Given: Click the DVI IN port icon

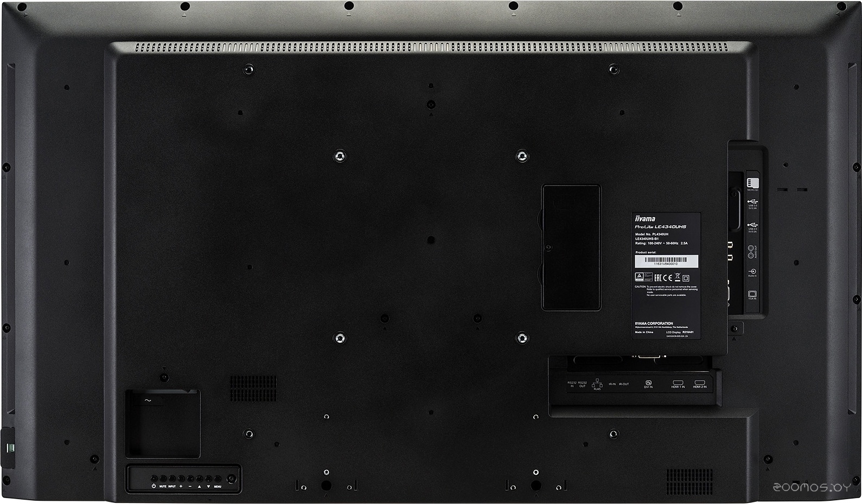Looking at the screenshot, I should coord(648,382).
